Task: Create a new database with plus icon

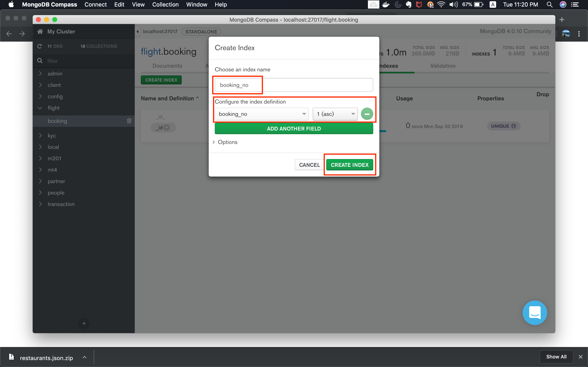Action: (x=84, y=323)
